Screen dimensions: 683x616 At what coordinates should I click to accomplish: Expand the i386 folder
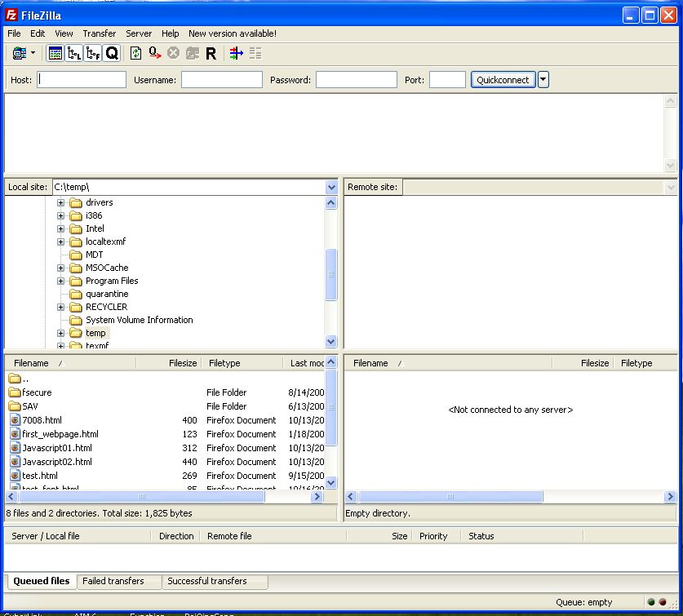[x=60, y=216]
